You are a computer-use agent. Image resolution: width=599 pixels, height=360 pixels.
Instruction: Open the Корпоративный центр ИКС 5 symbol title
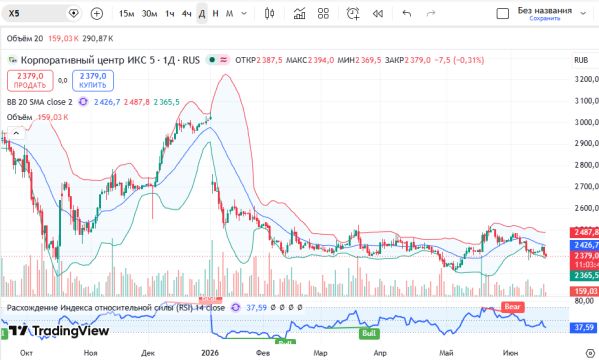tap(110, 60)
